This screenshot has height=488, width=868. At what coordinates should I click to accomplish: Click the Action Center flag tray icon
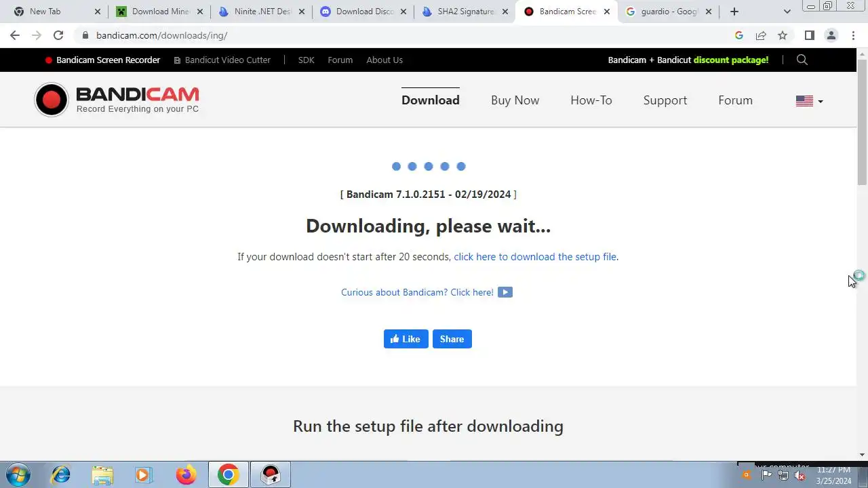[767, 476]
